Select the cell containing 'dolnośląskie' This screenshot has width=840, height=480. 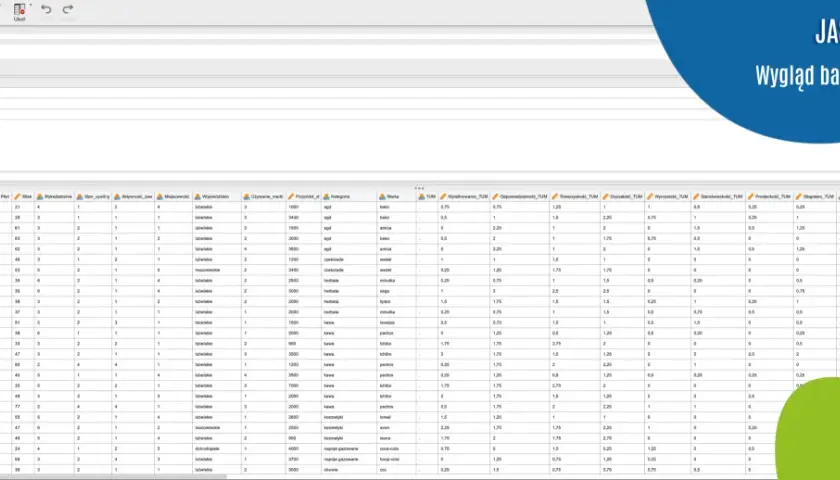coord(217,449)
